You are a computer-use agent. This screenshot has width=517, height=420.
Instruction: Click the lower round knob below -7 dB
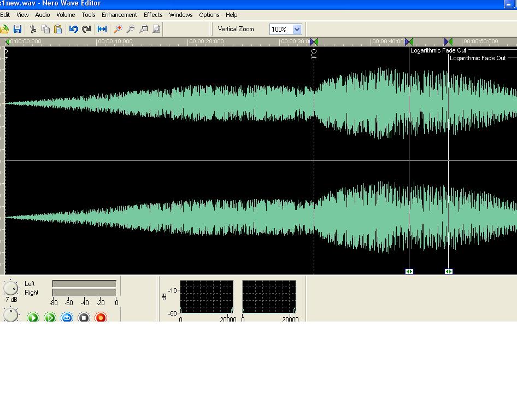pos(10,315)
